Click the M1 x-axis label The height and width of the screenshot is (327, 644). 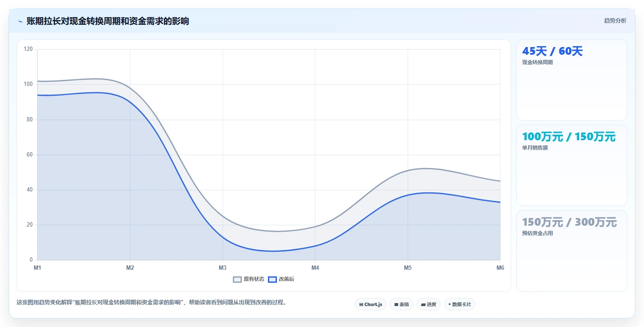pyautogui.click(x=38, y=268)
